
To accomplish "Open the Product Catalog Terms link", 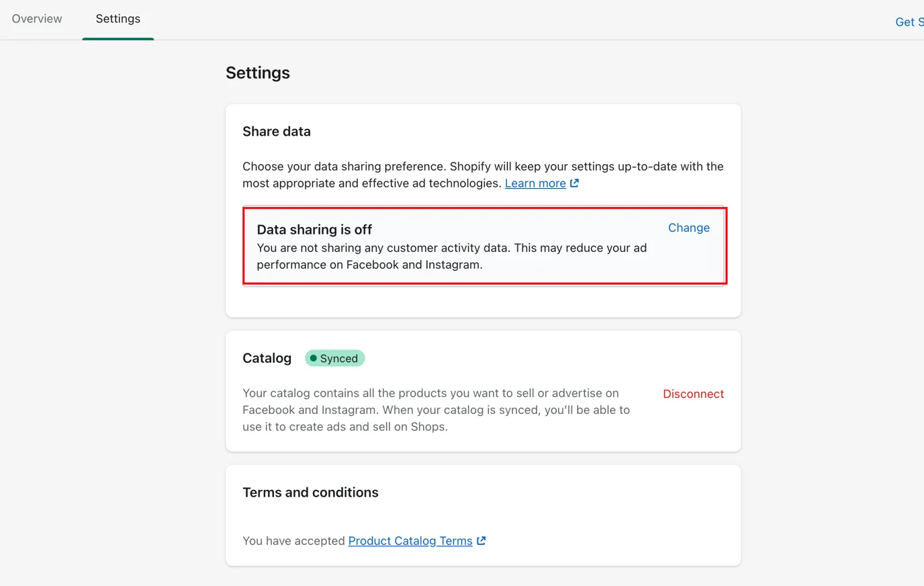I will click(410, 541).
